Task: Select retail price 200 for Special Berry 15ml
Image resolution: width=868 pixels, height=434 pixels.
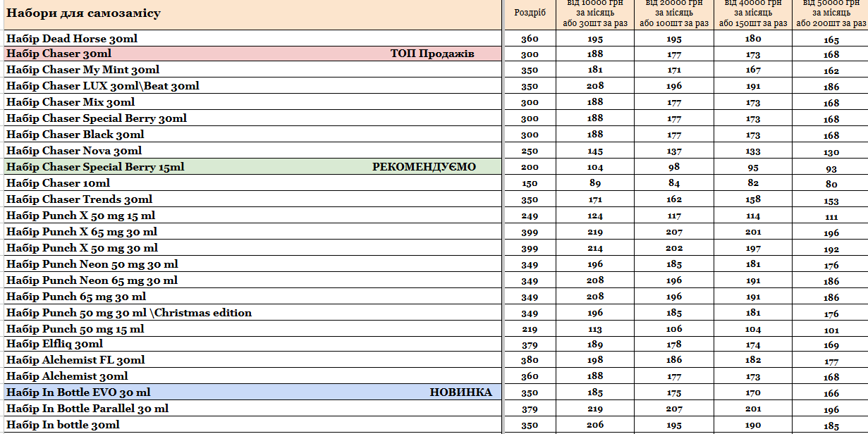Action: click(x=530, y=168)
